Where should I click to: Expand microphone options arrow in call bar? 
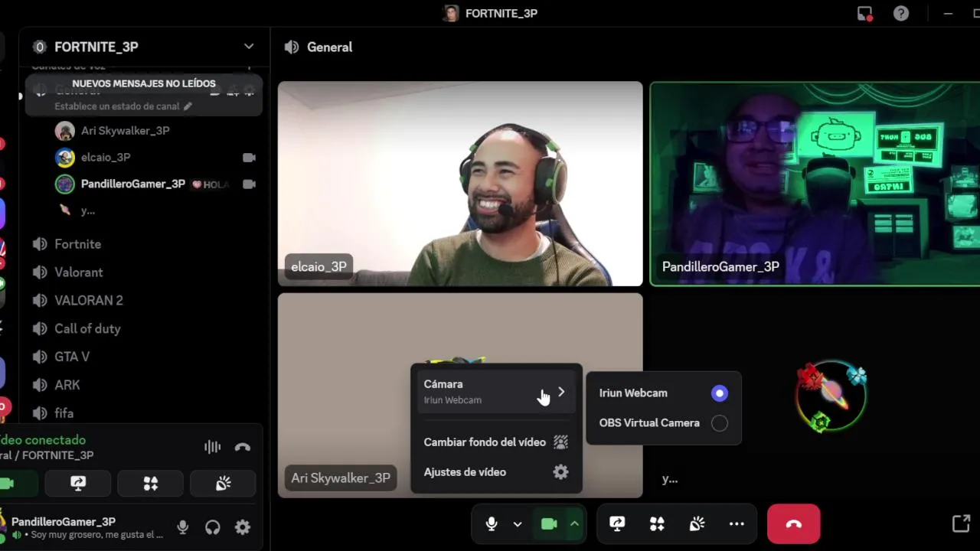[518, 524]
